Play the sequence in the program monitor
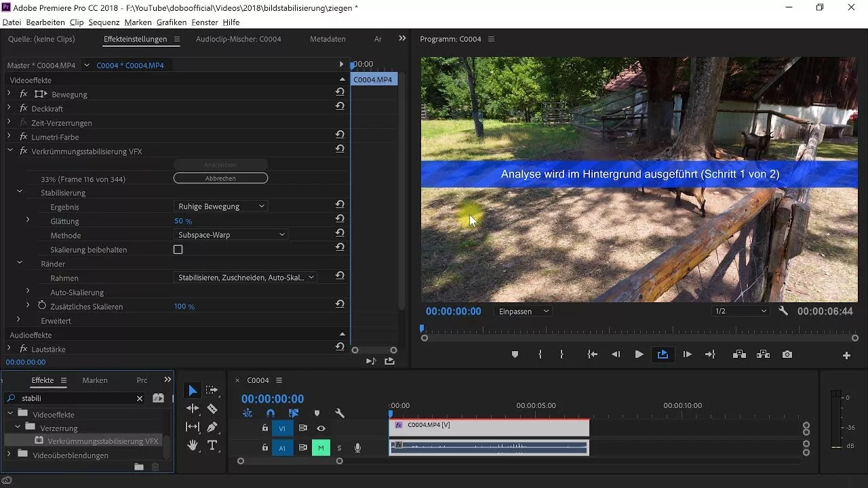Viewport: 868px width, 488px height. [x=639, y=354]
